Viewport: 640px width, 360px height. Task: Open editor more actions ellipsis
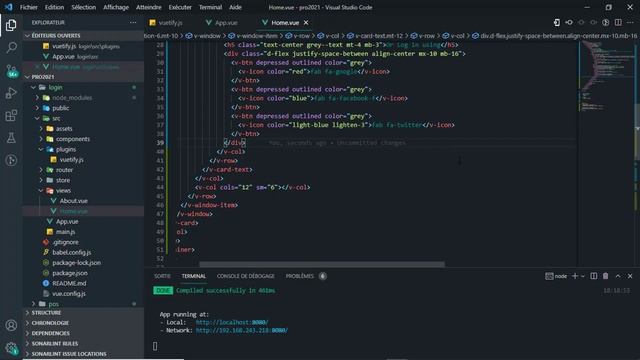coord(630,22)
